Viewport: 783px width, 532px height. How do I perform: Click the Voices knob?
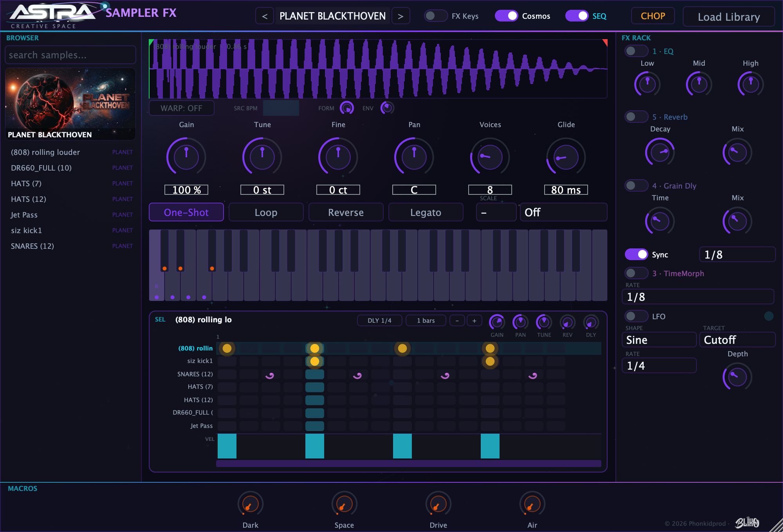pos(490,156)
